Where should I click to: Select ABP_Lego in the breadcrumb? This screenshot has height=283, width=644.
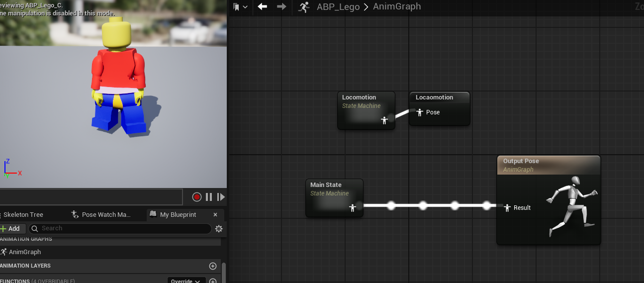click(338, 7)
